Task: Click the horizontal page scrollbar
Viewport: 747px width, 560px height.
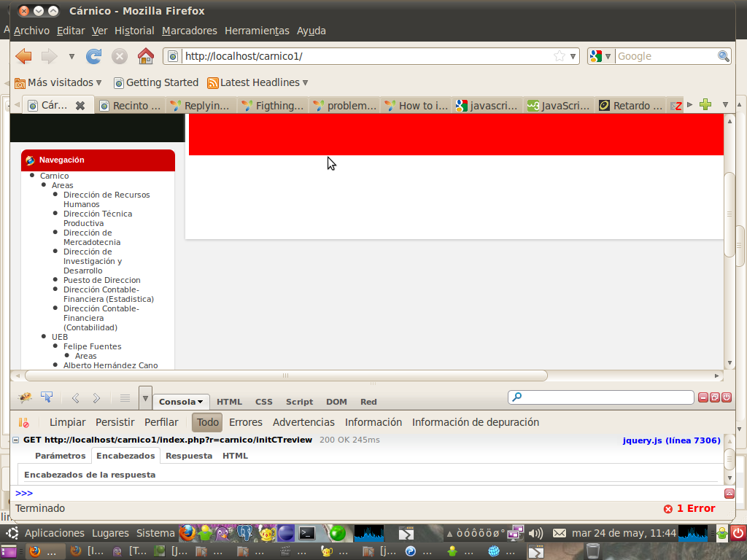Action: 285,376
